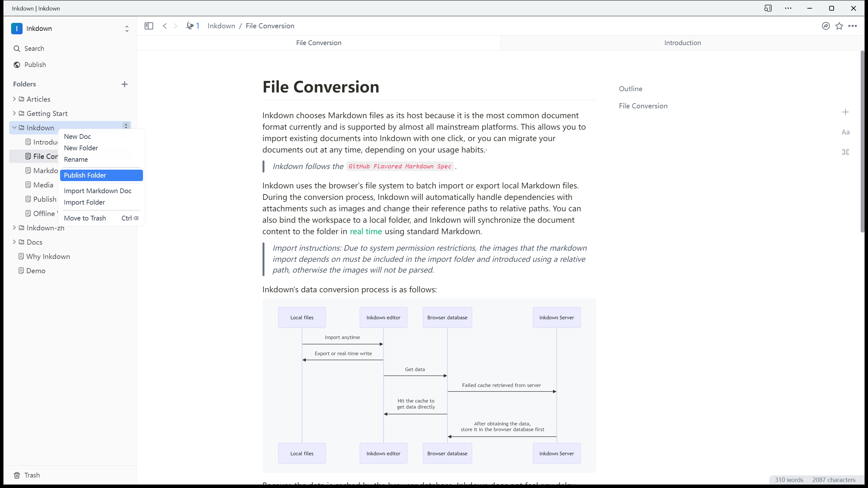Viewport: 868px width, 488px height.
Task: Toggle the sidebar panel icon
Action: coord(149,26)
